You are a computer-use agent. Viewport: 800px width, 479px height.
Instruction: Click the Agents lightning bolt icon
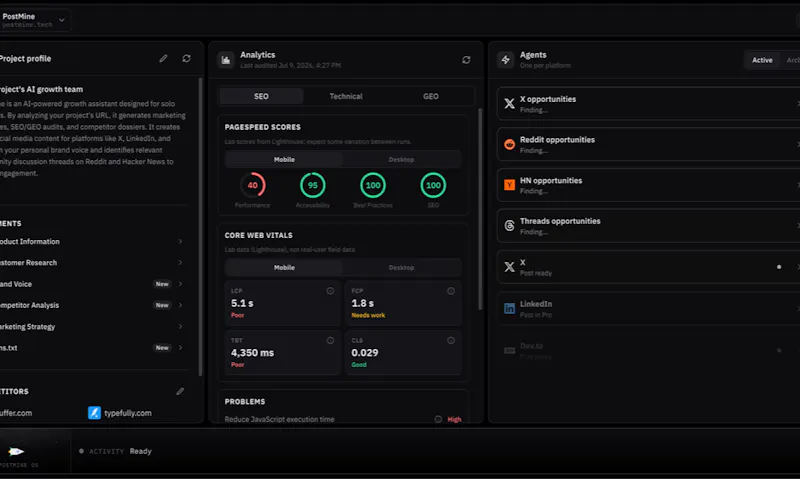coord(505,60)
